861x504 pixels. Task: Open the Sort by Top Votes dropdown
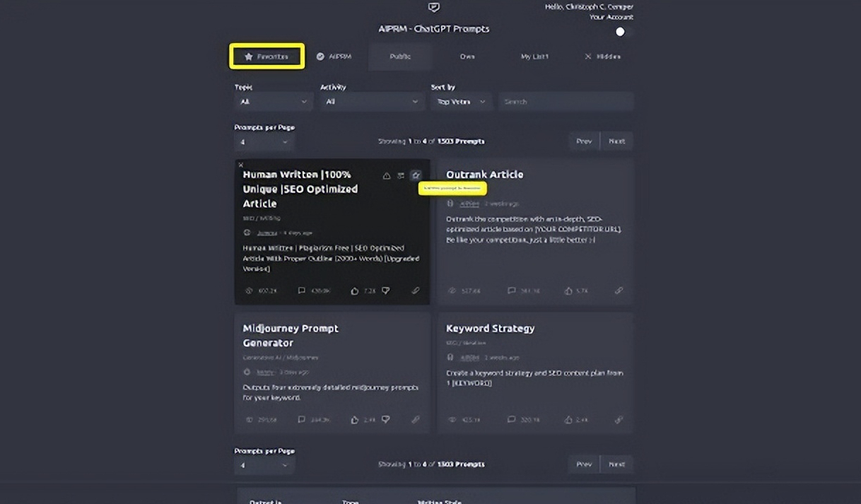[x=461, y=102]
